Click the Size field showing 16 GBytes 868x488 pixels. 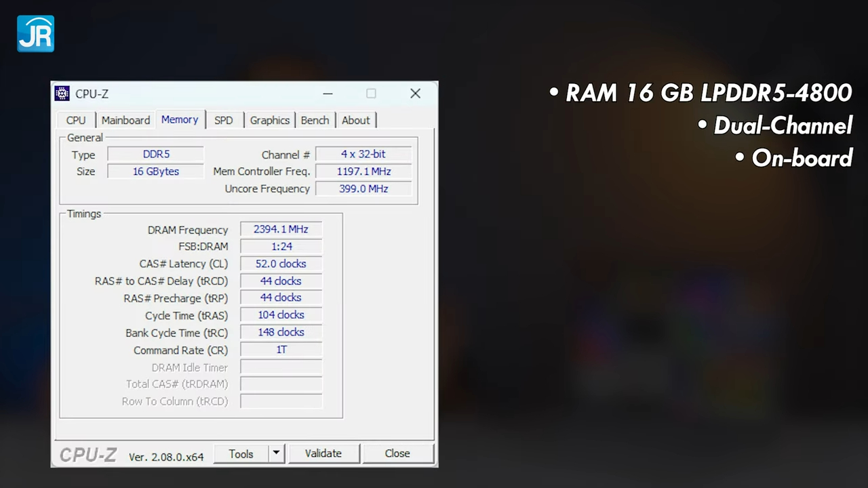click(x=155, y=171)
